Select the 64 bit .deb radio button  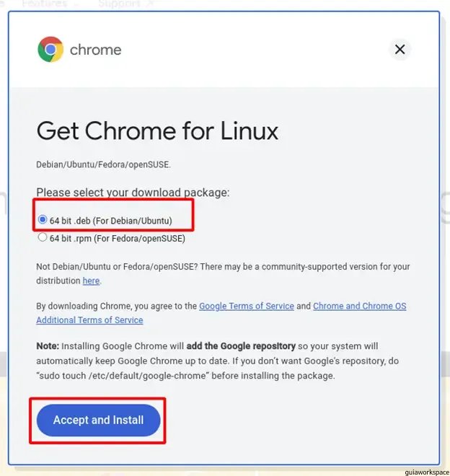point(43,219)
